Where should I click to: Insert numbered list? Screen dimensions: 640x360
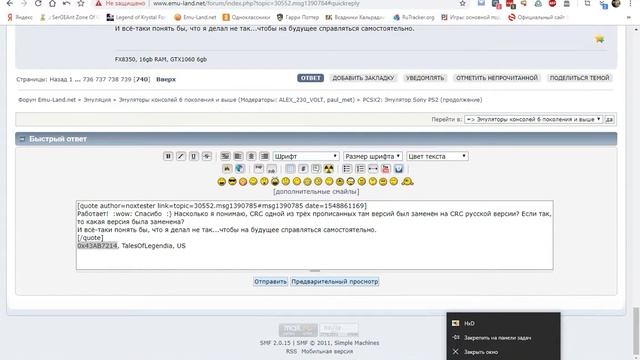tap(360, 169)
